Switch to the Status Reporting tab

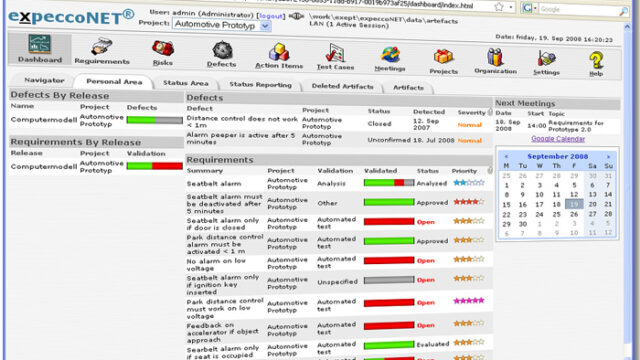click(260, 85)
